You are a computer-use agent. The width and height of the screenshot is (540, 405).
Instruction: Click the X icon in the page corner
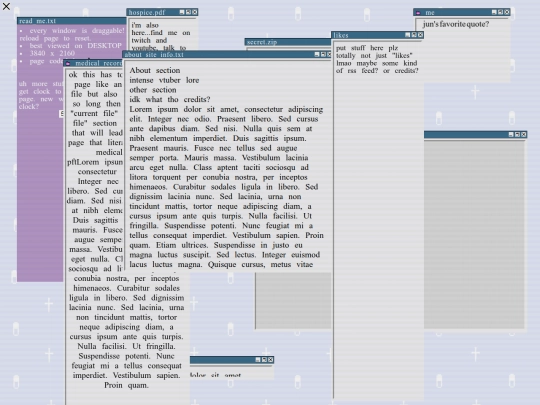(x=6, y=6)
